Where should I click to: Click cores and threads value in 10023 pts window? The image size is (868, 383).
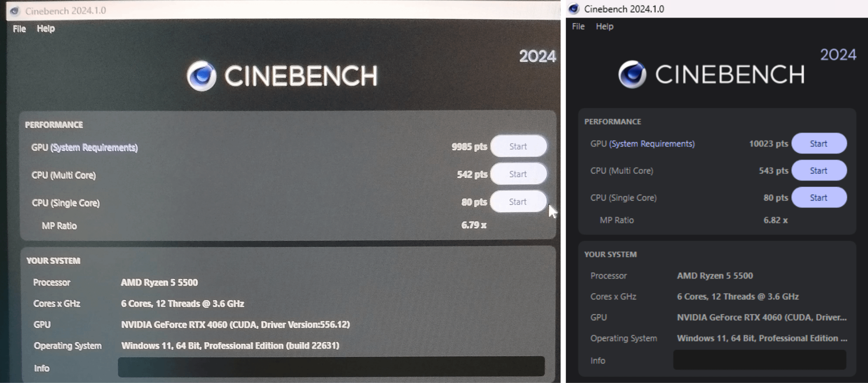coord(738,297)
